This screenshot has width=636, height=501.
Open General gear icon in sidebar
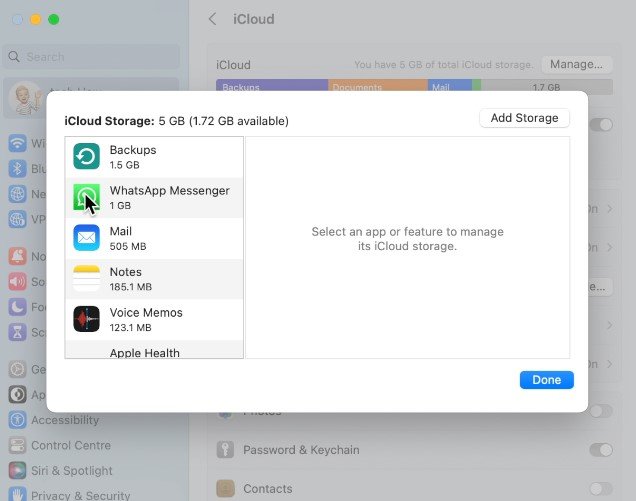17,369
